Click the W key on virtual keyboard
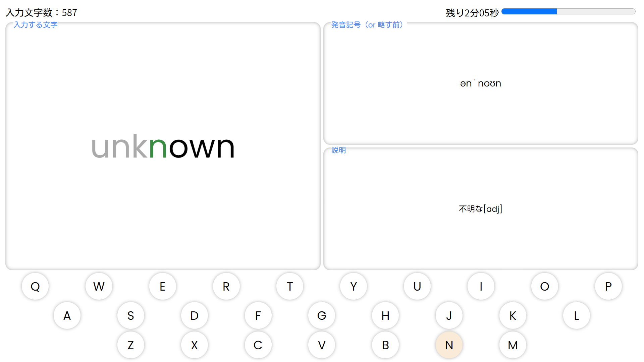644x362 pixels. 99,286
